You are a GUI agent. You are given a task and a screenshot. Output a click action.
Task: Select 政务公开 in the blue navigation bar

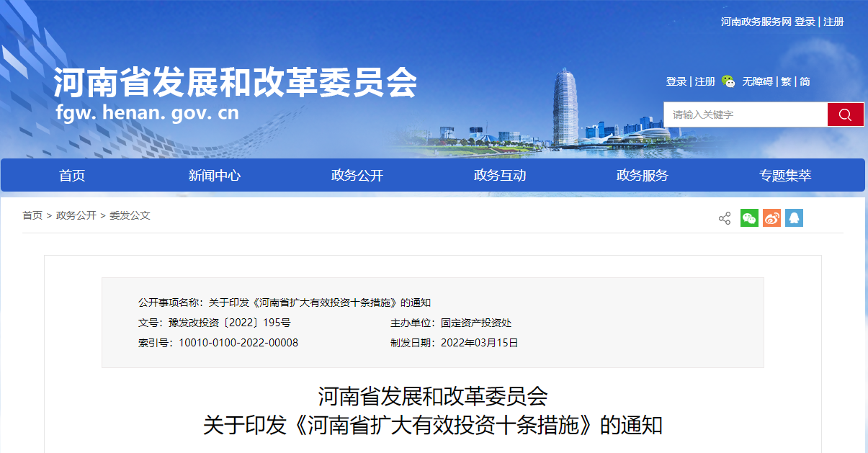point(357,176)
